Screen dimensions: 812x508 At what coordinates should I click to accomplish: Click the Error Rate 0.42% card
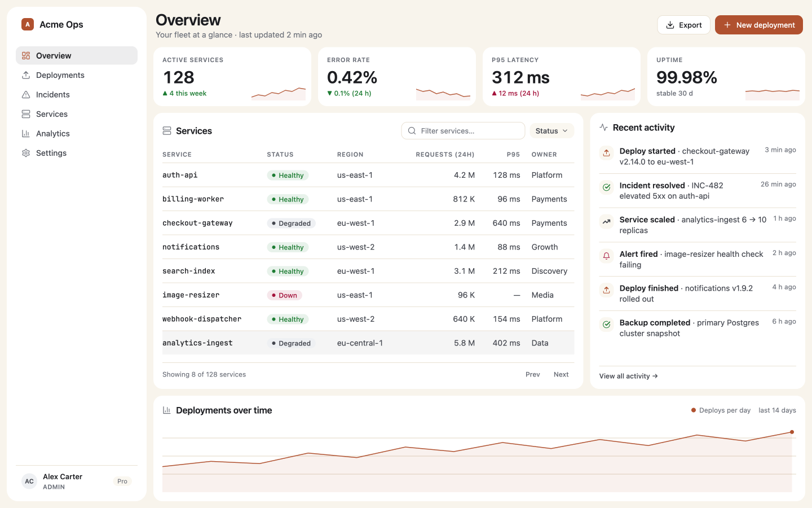(x=397, y=77)
